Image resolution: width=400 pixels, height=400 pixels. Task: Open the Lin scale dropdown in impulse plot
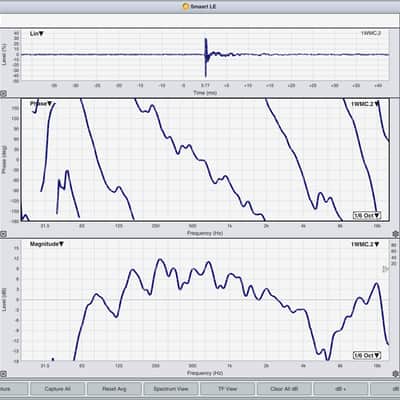(37, 34)
